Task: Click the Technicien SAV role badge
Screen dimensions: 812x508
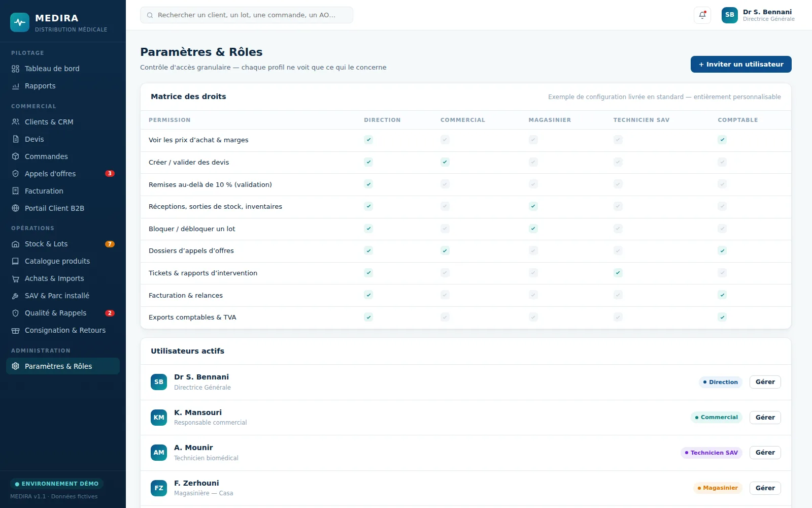Action: click(712, 453)
